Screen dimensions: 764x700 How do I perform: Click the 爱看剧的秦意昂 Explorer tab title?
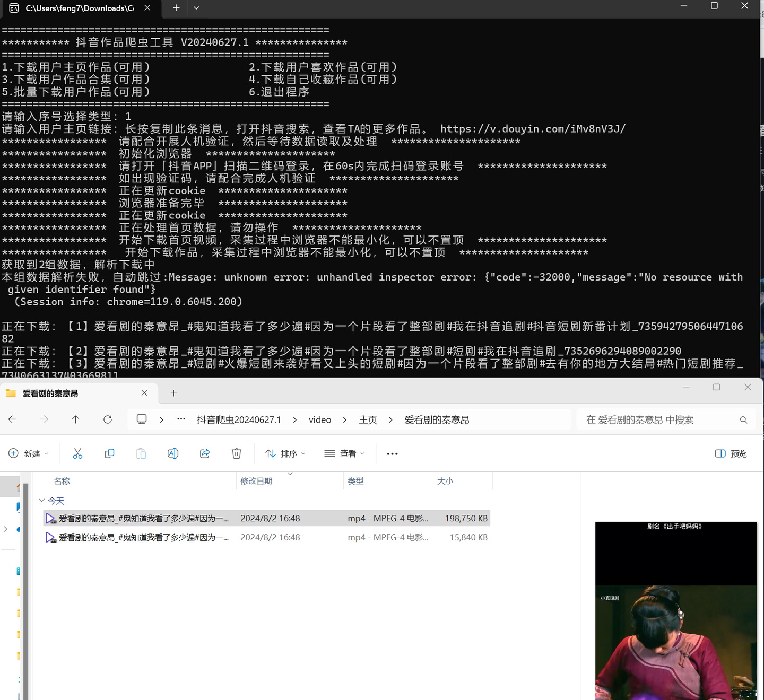tap(50, 393)
